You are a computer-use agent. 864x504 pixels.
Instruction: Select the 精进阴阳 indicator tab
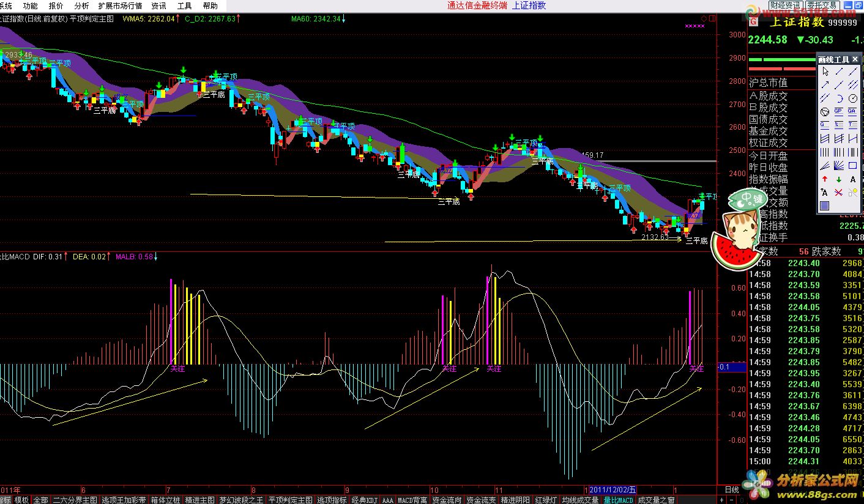(515, 500)
